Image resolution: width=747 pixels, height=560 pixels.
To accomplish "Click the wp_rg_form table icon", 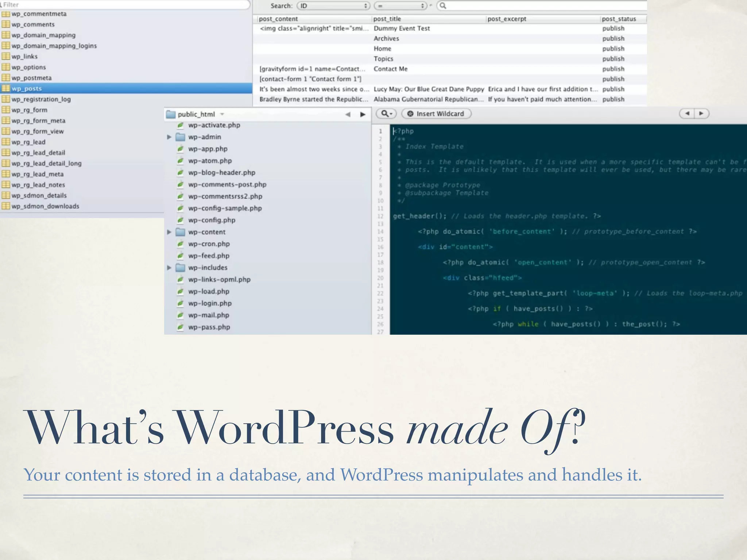I will pyautogui.click(x=5, y=109).
